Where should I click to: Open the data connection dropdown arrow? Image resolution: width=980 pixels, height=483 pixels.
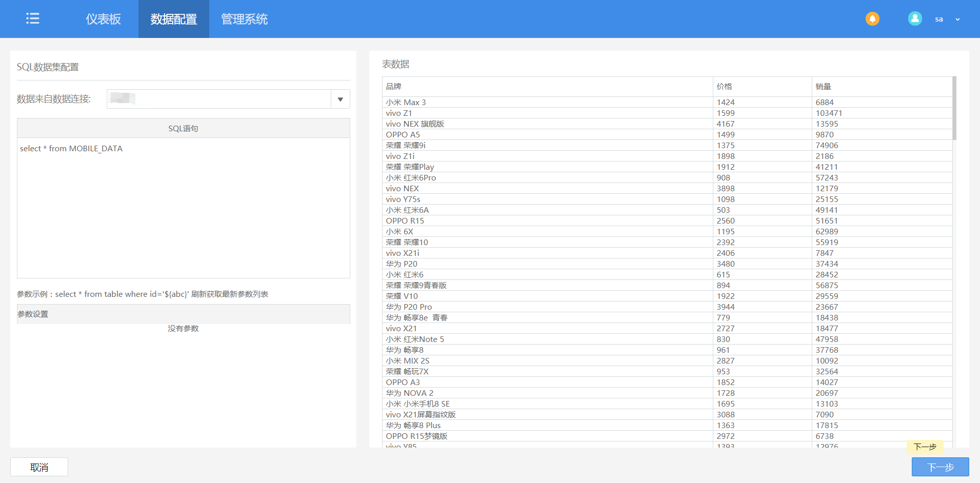coord(341,99)
